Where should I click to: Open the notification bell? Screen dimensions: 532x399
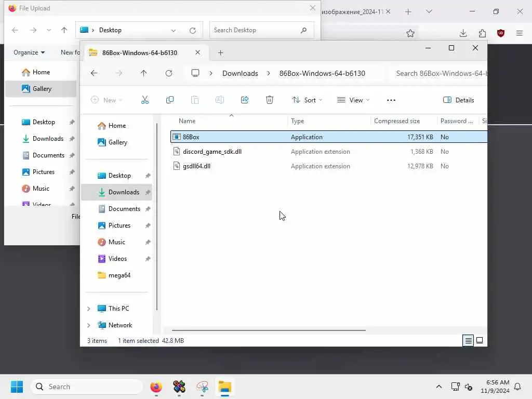coord(517,387)
